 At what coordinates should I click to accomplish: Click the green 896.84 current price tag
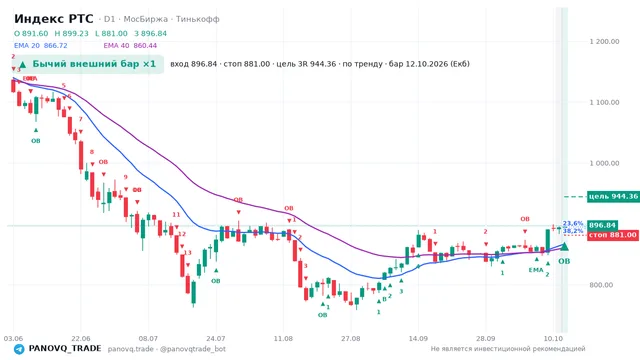click(602, 225)
